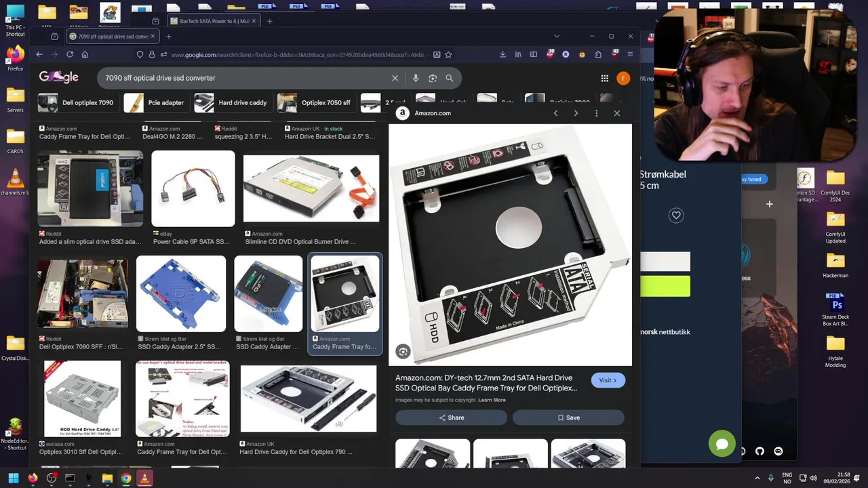Toggle the Firefox sidebar icon
This screenshot has height=488, width=868.
tap(534, 54)
